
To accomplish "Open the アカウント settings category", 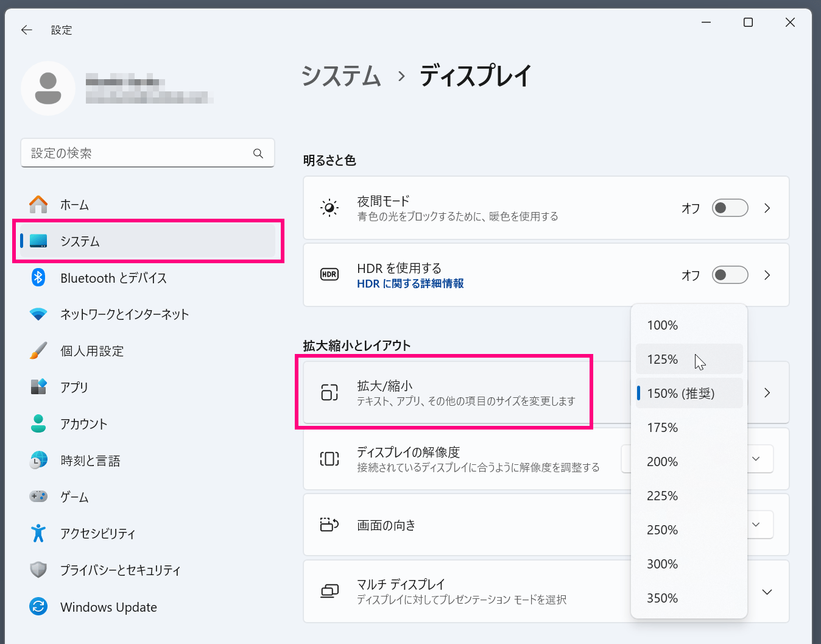I will coord(84,424).
